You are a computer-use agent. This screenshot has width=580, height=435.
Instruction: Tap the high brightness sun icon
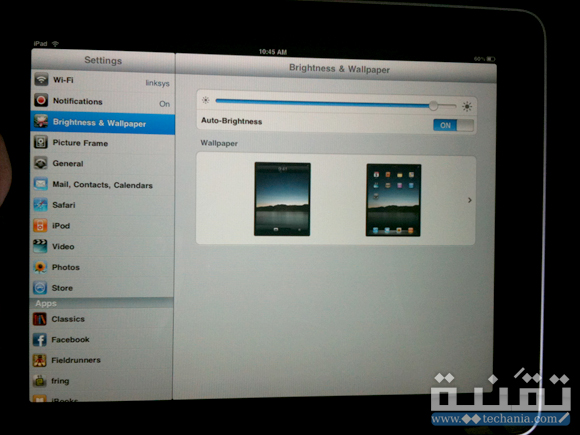pos(467,107)
